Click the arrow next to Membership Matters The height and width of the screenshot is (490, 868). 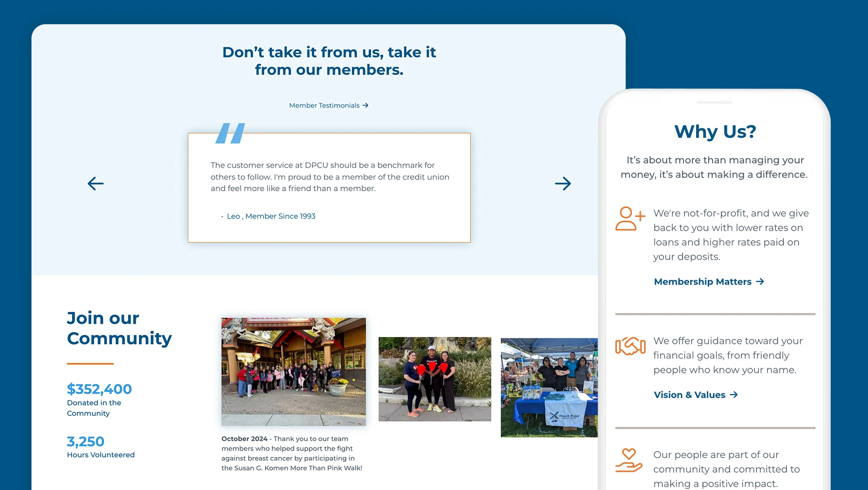[x=760, y=282]
